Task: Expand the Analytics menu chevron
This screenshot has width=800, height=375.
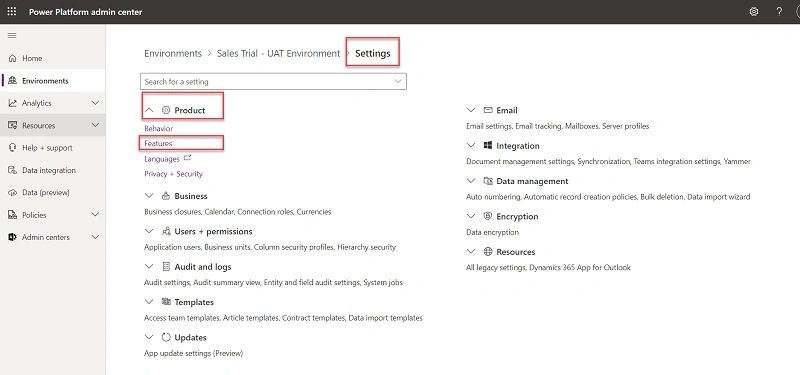Action: pyautogui.click(x=95, y=103)
